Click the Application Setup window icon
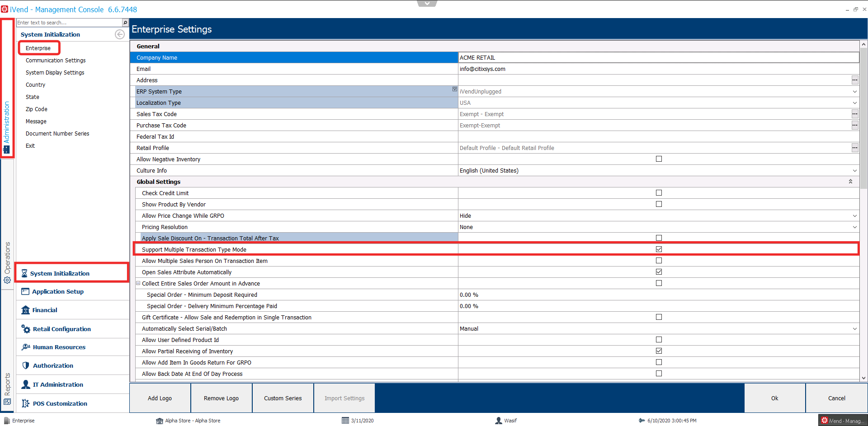868x426 pixels. [25, 291]
